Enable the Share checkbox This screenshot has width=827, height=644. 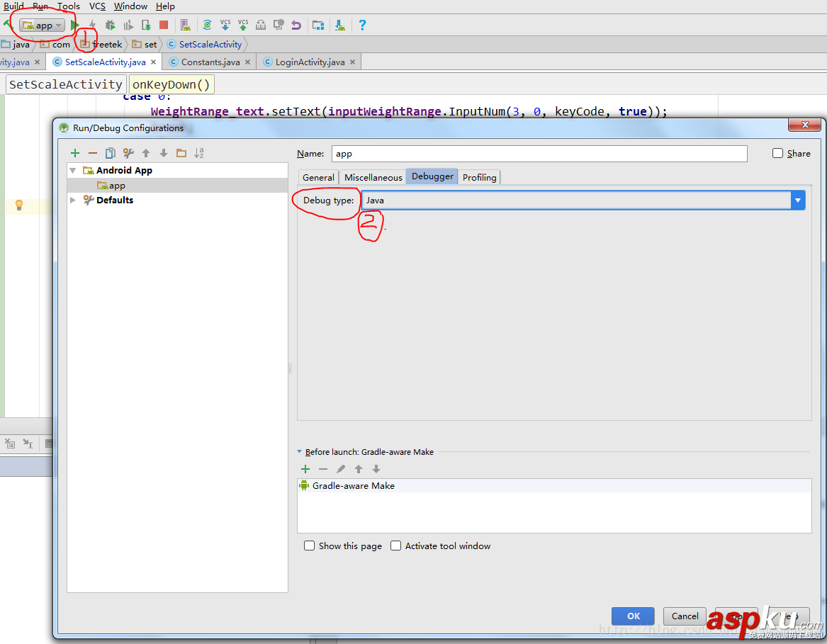click(x=777, y=153)
